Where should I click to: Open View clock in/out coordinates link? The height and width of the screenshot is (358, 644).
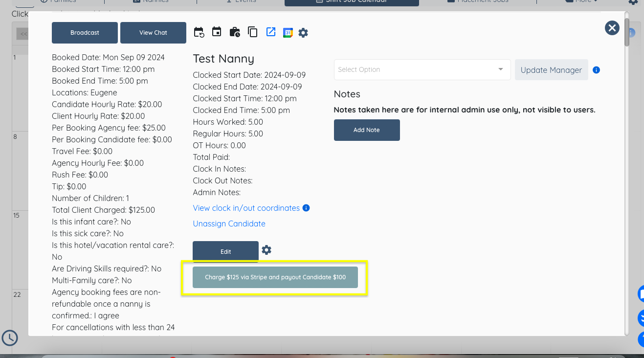pyautogui.click(x=246, y=208)
